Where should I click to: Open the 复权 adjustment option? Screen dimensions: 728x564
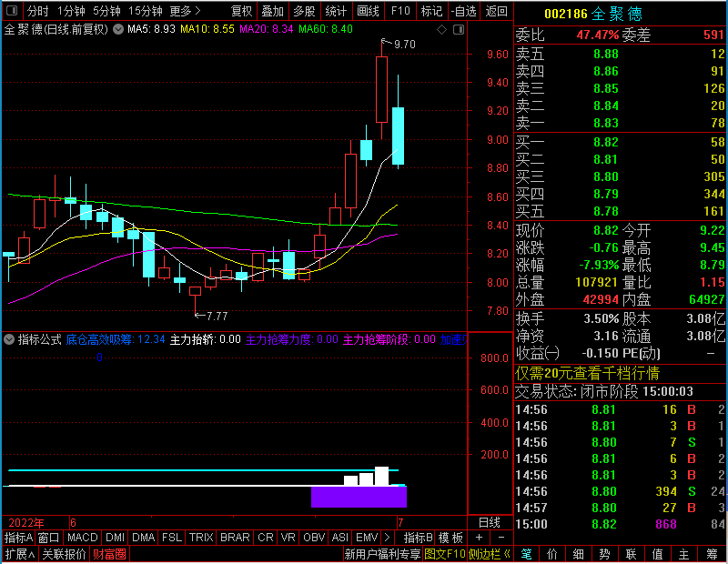tap(241, 11)
